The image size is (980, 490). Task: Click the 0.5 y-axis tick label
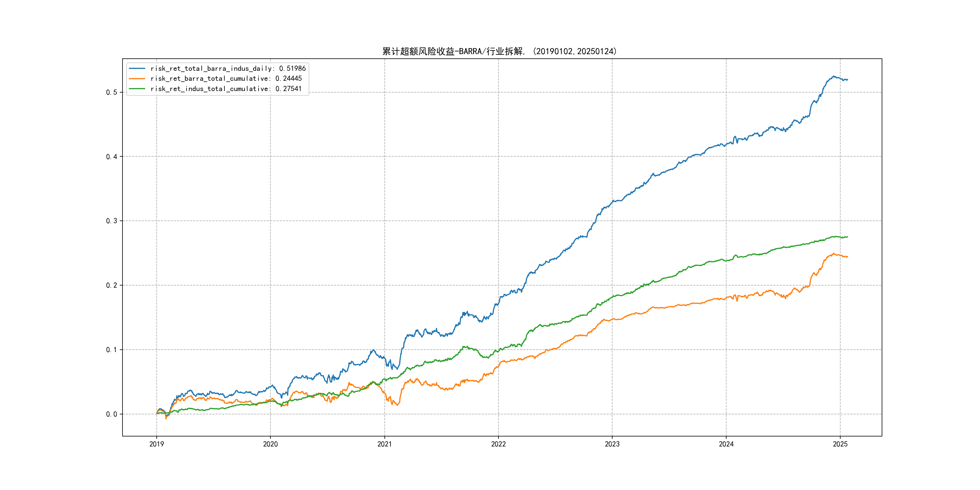112,93
